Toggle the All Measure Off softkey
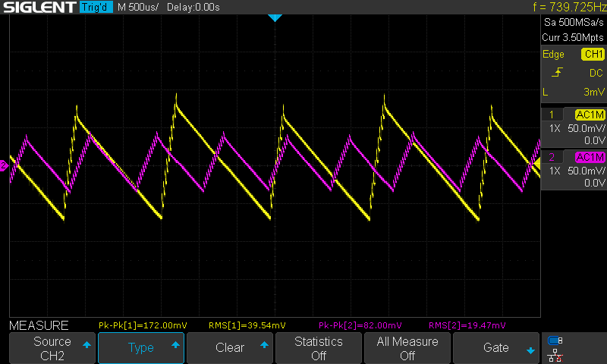Image resolution: width=607 pixels, height=364 pixels. point(407,348)
